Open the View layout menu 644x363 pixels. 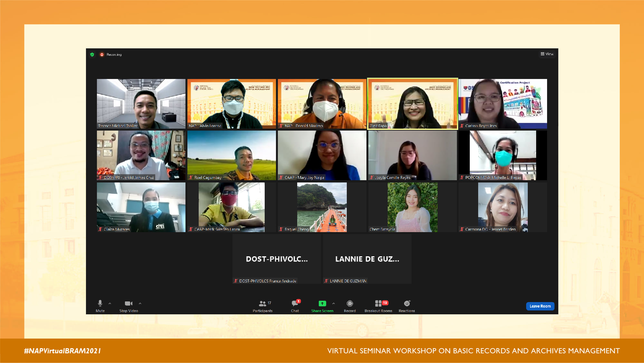[547, 54]
